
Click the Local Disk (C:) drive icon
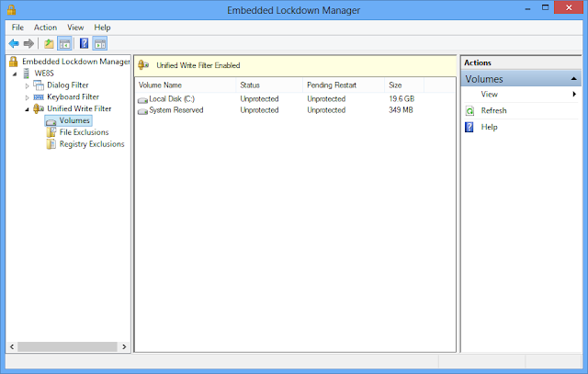point(142,100)
